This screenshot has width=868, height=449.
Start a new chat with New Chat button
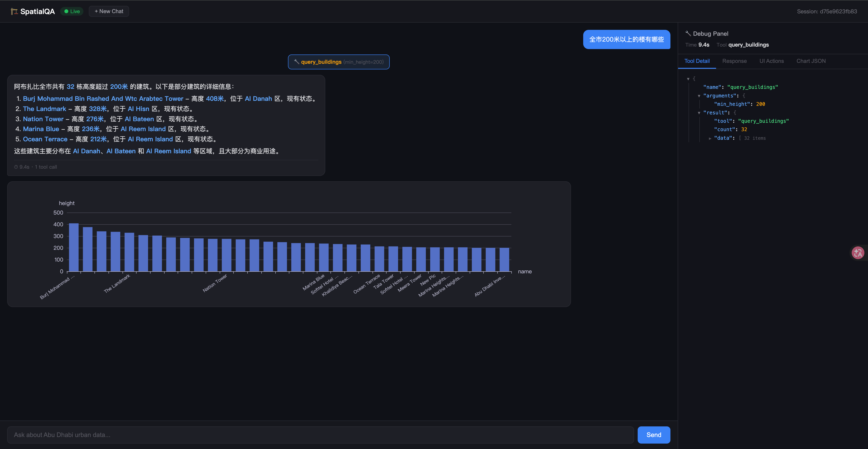[109, 12]
